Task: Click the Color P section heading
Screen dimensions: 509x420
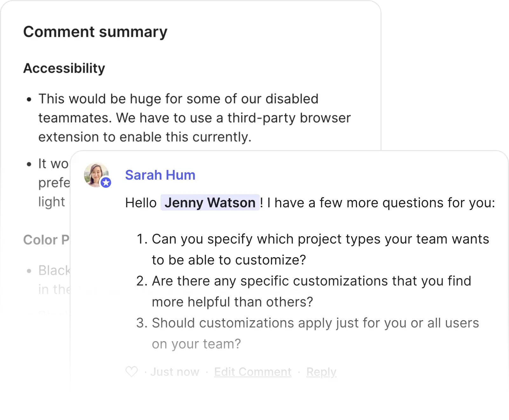Action: point(45,240)
